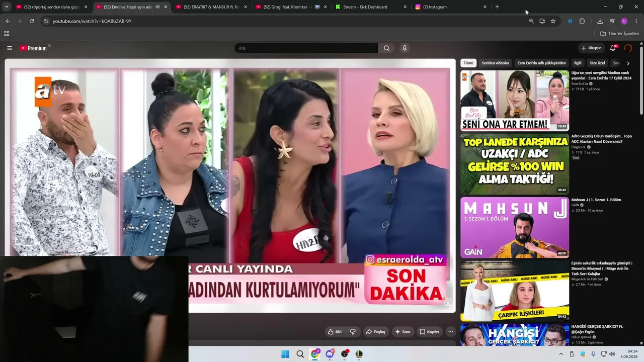This screenshot has height=362, width=644.
Task: View site information icon in address bar
Action: click(x=46, y=21)
